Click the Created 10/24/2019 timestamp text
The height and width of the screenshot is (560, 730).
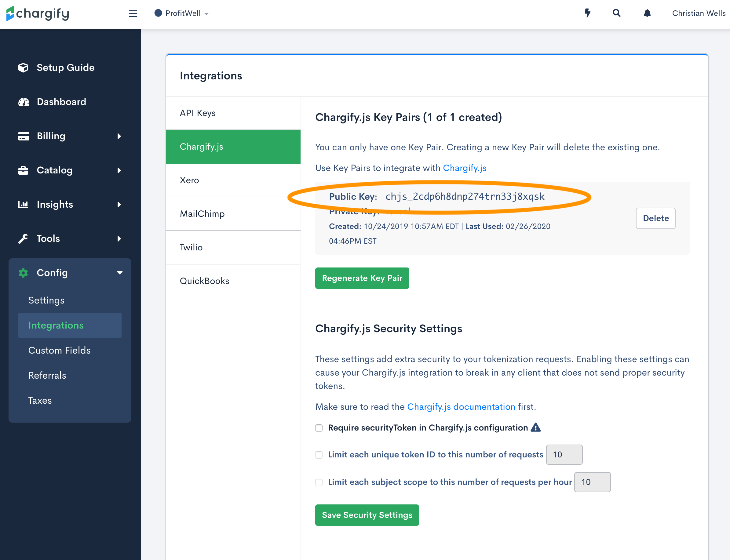[x=394, y=226]
